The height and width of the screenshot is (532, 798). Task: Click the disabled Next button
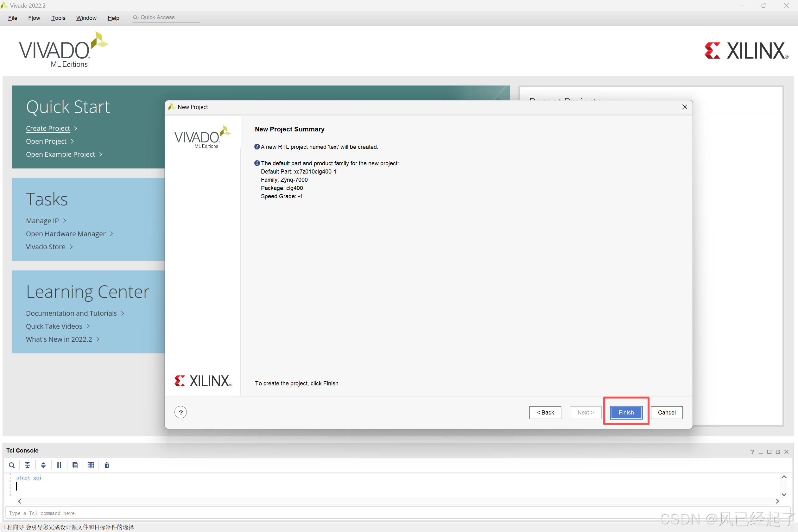(585, 412)
